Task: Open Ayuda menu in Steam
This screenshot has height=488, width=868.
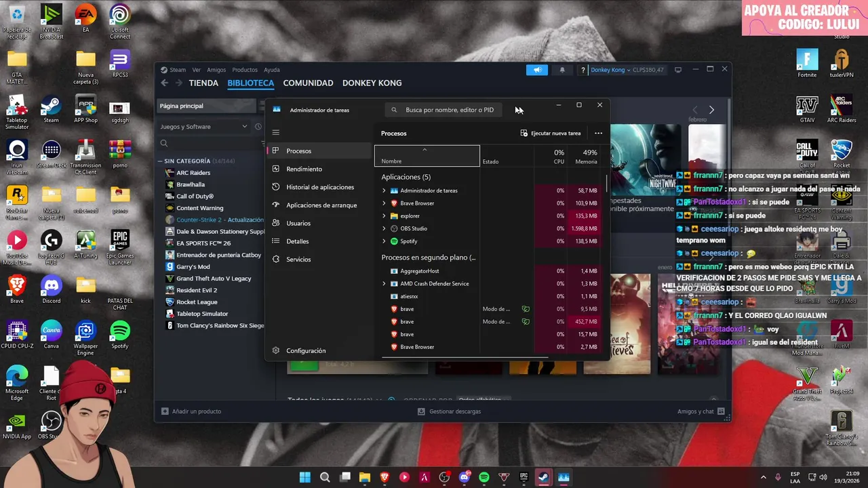Action: coord(271,70)
